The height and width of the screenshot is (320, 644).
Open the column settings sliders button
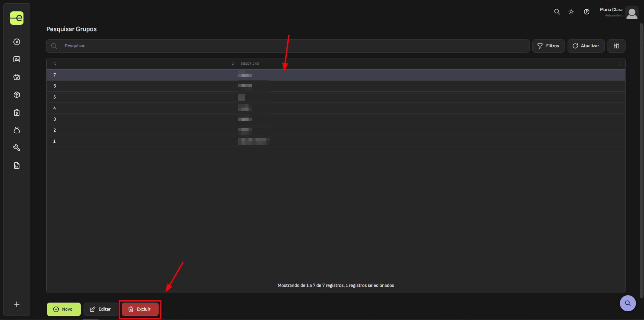(616, 46)
